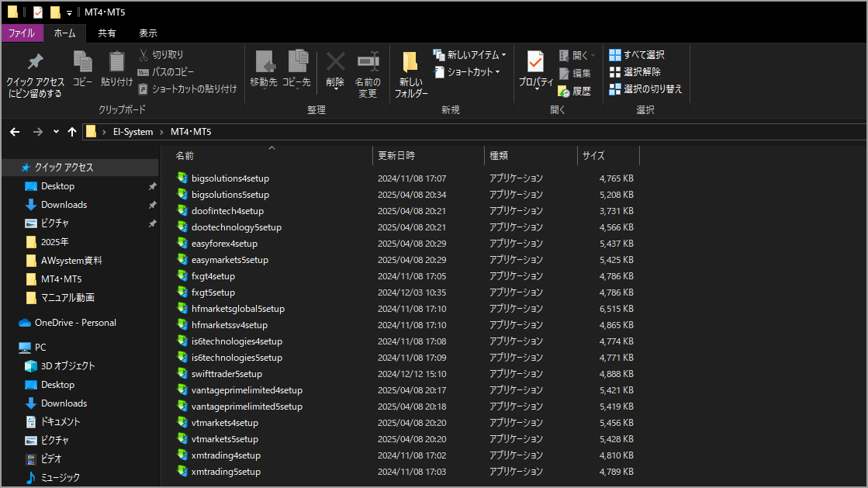This screenshot has height=488, width=868.
Task: Click the easymarkets5setup file name
Action: [230, 260]
